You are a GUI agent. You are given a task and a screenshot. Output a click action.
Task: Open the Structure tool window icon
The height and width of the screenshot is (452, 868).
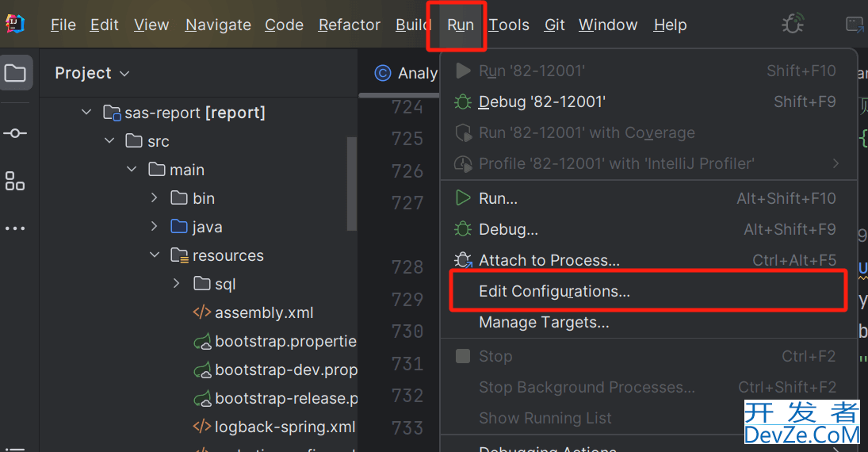click(x=15, y=181)
